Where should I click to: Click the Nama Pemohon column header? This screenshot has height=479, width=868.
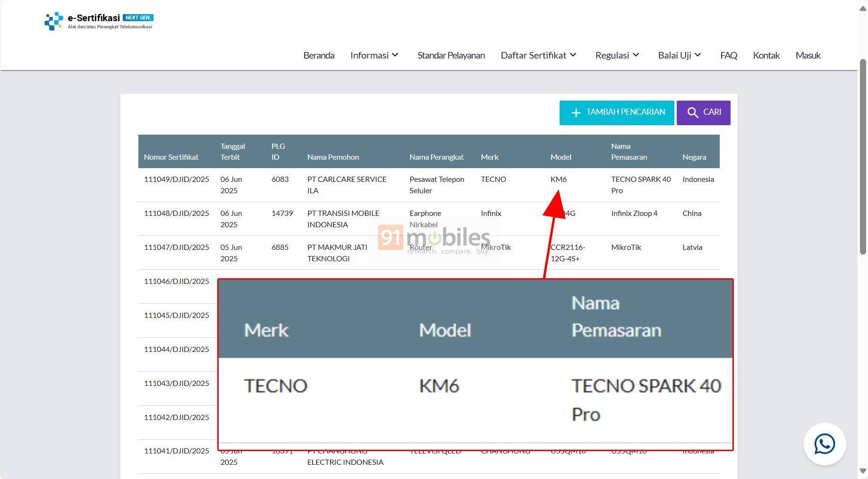click(x=333, y=157)
